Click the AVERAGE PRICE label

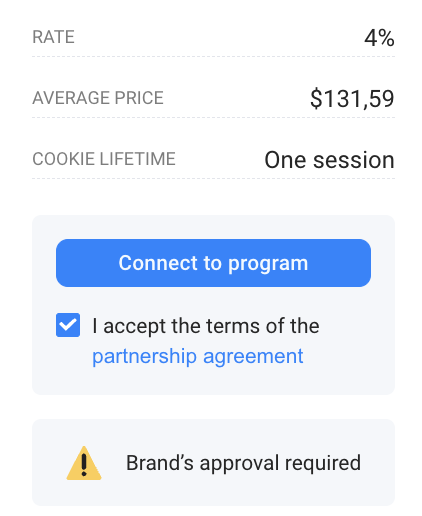(98, 98)
